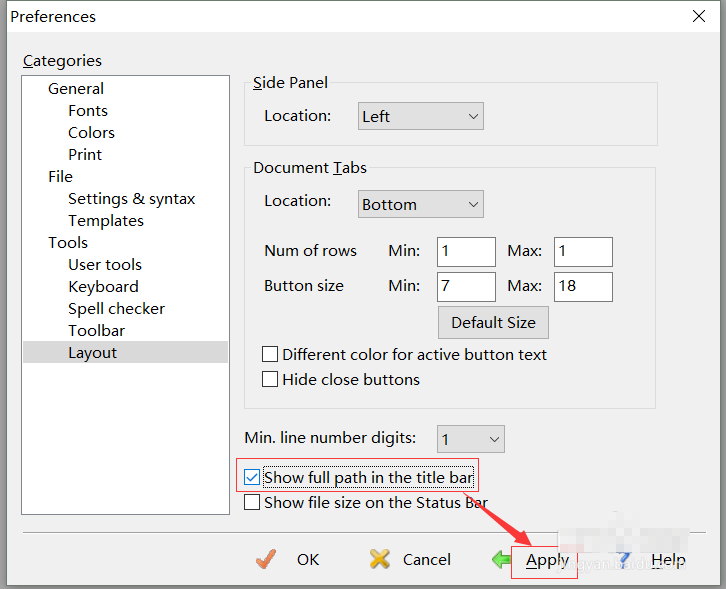
Task: Open Spell checker preferences
Action: click(116, 309)
